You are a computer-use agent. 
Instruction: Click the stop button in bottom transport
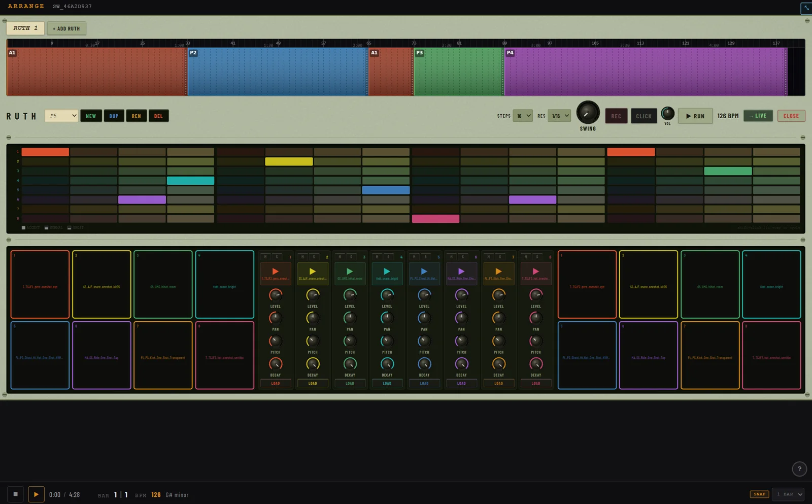pyautogui.click(x=15, y=494)
